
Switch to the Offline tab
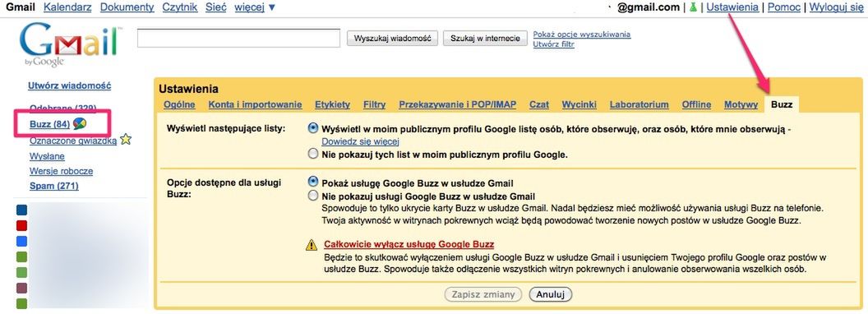(696, 104)
